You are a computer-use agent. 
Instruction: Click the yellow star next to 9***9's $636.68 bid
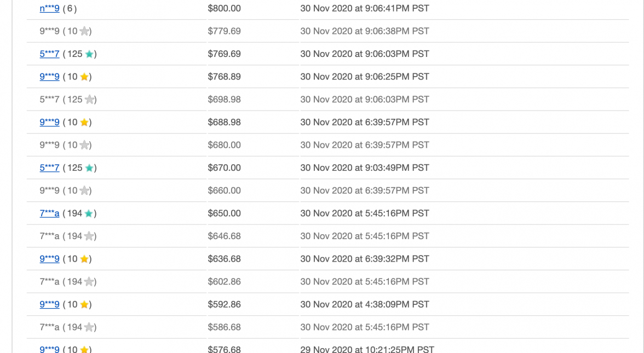[83, 258]
